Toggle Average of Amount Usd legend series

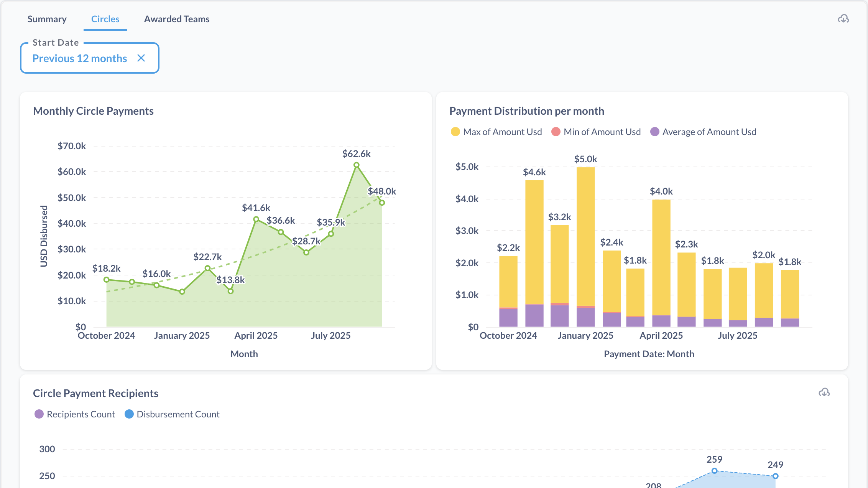pos(704,132)
